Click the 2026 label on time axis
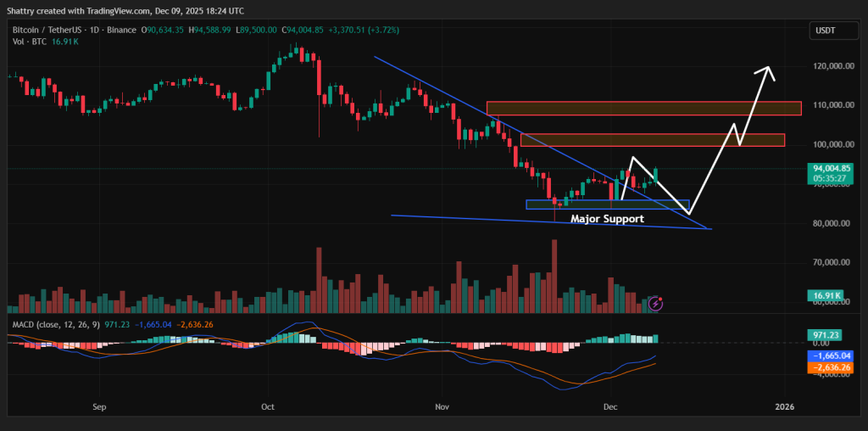This screenshot has width=868, height=431. (784, 407)
